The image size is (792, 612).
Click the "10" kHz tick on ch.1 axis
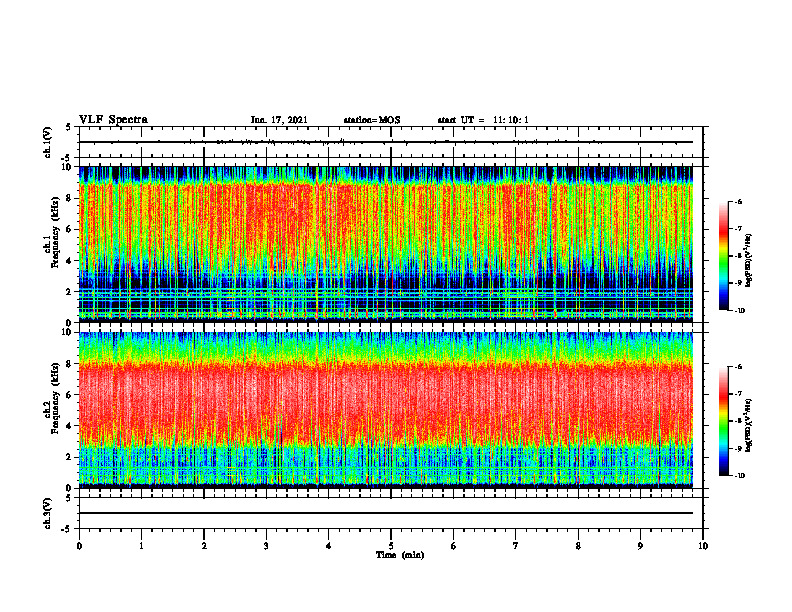pos(67,167)
